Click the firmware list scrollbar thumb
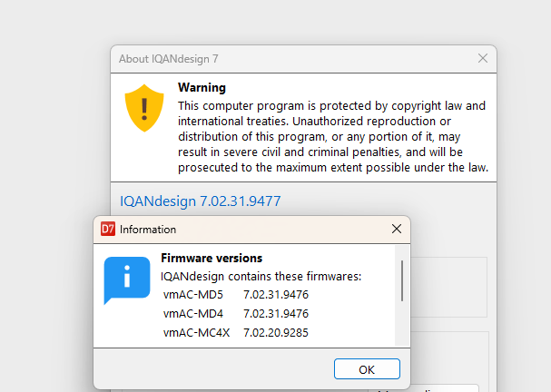This screenshot has height=392, width=551. pyautogui.click(x=402, y=280)
